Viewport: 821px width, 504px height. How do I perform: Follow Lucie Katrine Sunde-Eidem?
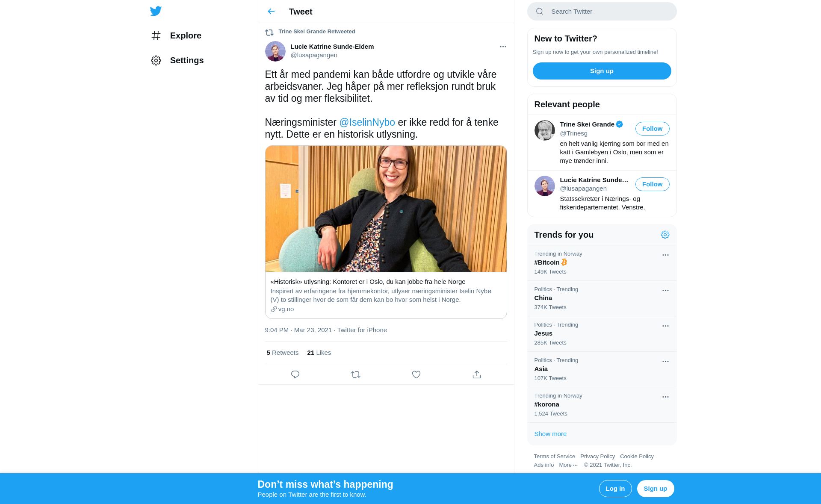pos(653,184)
